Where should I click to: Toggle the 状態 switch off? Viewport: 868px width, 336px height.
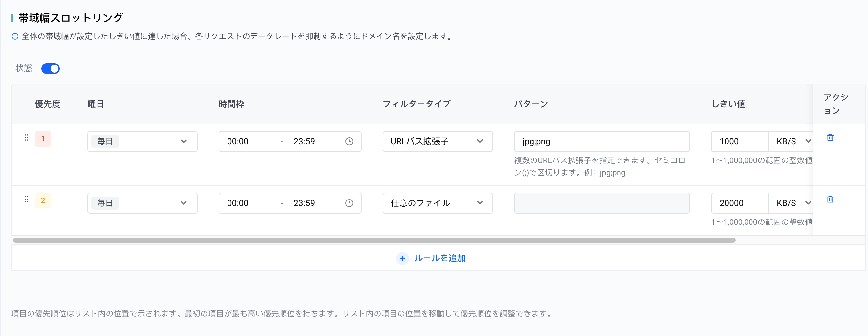[51, 68]
